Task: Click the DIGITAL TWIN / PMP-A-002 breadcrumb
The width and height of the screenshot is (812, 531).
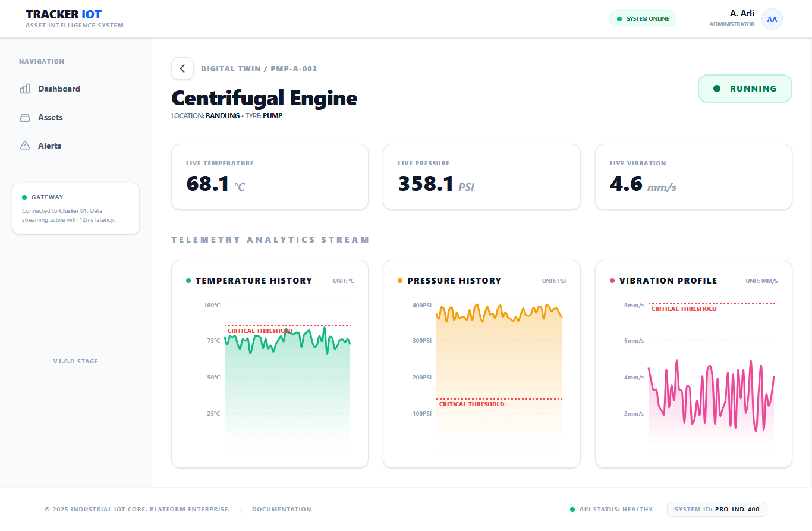Action: (x=259, y=69)
